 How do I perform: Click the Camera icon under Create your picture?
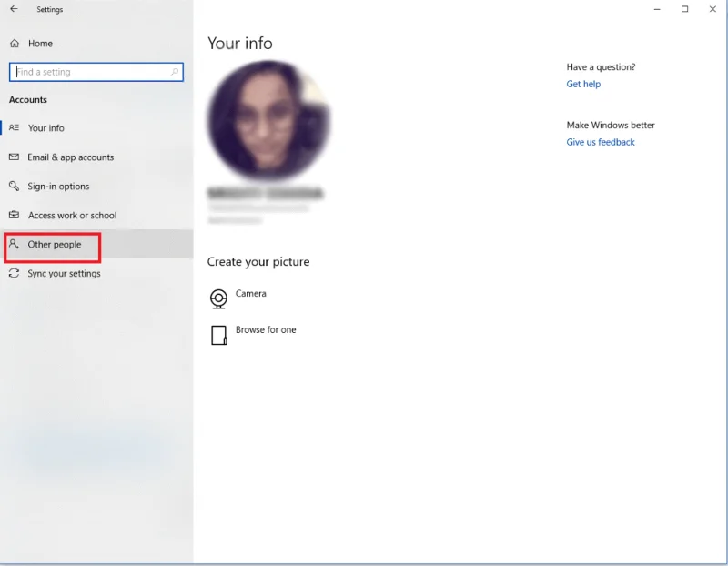pyautogui.click(x=218, y=298)
